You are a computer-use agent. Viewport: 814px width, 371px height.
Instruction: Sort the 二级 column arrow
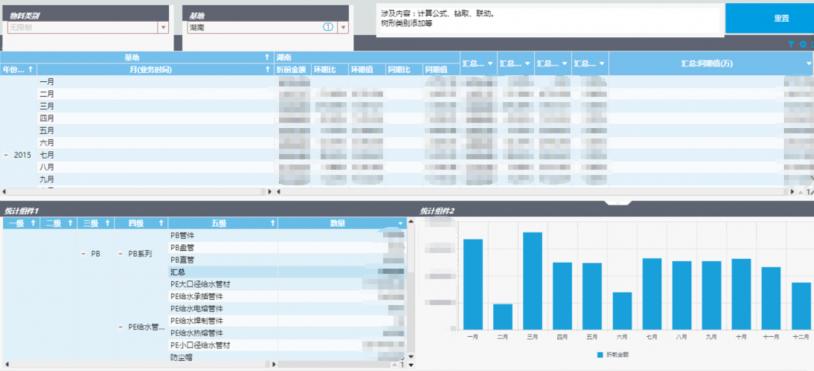pos(70,223)
